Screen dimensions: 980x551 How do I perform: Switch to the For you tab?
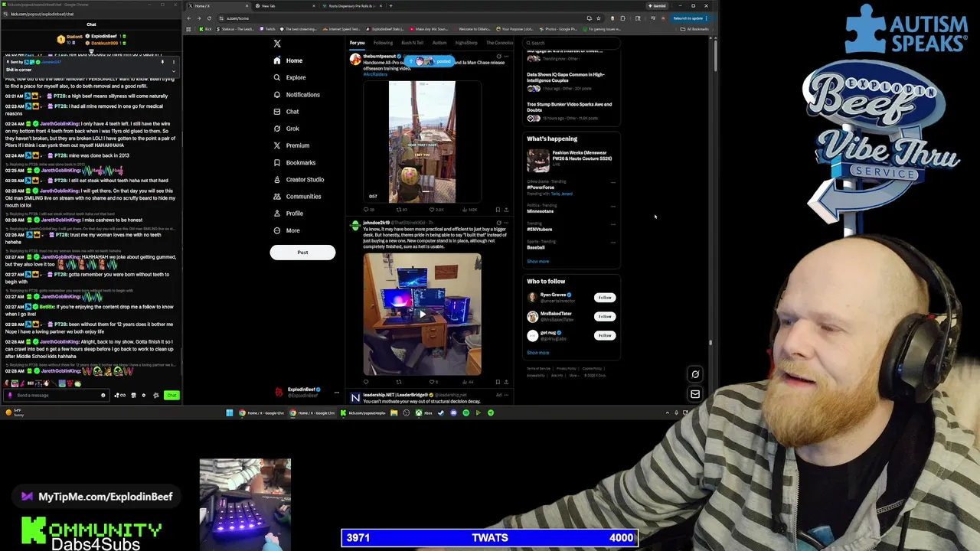(357, 43)
